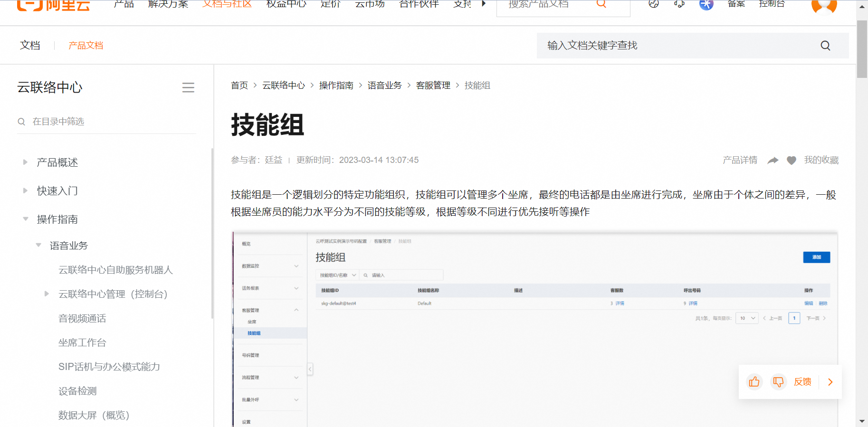Click the user avatar in the top right corner
This screenshot has width=868, height=427.
tap(824, 6)
